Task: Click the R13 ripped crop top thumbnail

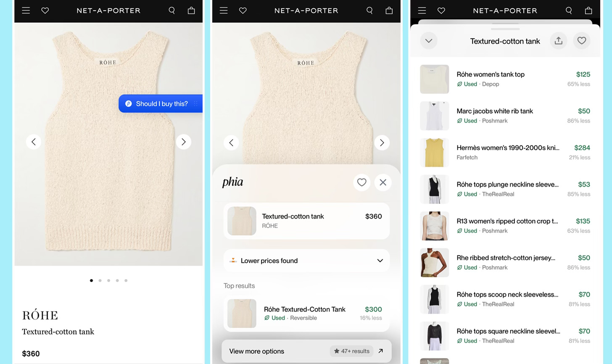Action: coord(435,226)
